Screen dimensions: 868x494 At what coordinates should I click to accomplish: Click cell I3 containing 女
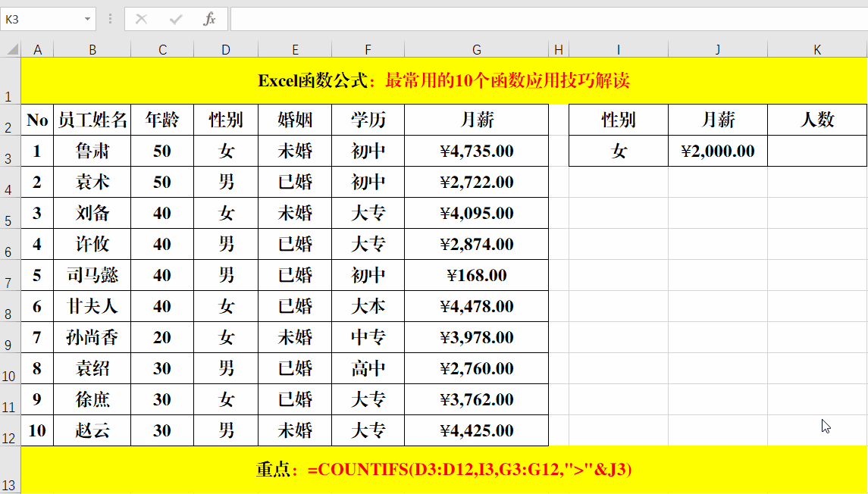(x=619, y=151)
